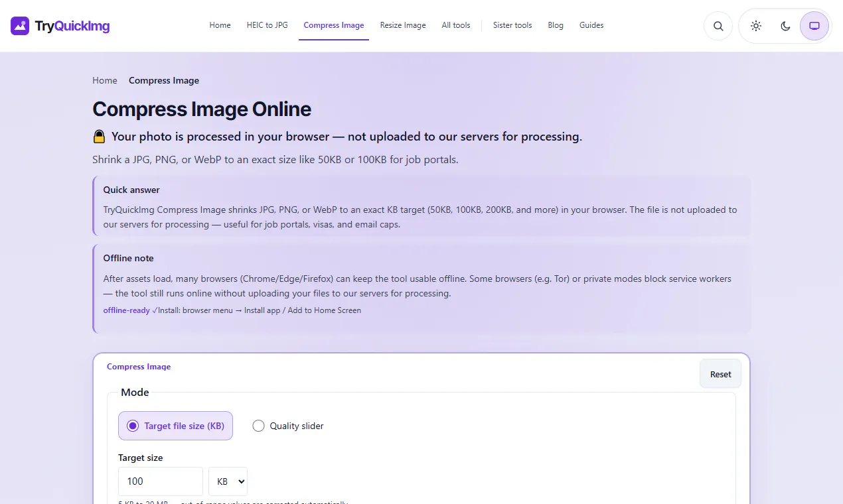This screenshot has height=504, width=843.
Task: Click the TryQuickImg logo icon
Action: click(20, 26)
